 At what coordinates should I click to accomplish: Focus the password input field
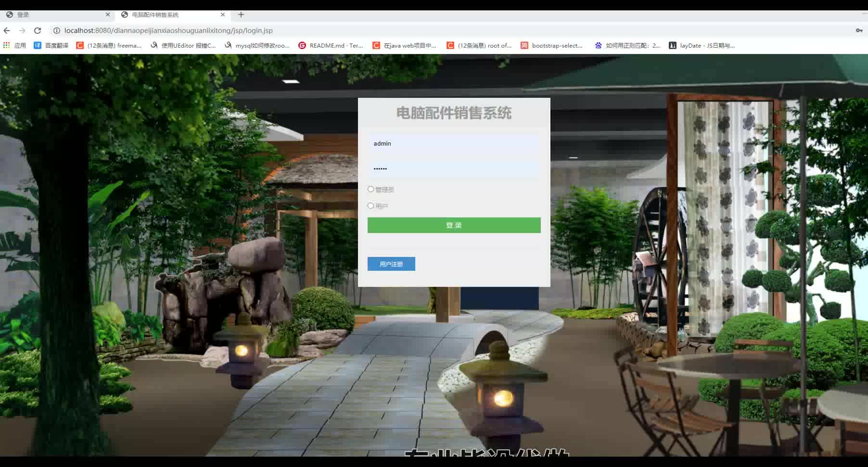tap(454, 169)
